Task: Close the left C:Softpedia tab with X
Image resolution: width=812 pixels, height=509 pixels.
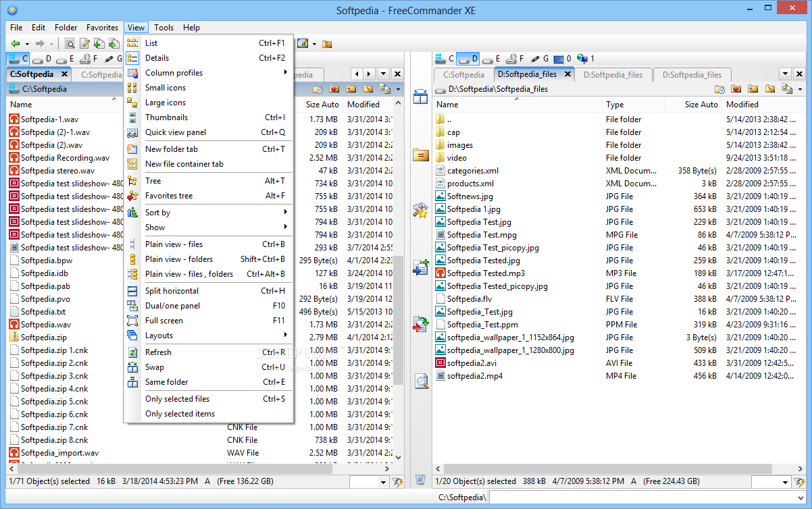Action: pos(64,74)
